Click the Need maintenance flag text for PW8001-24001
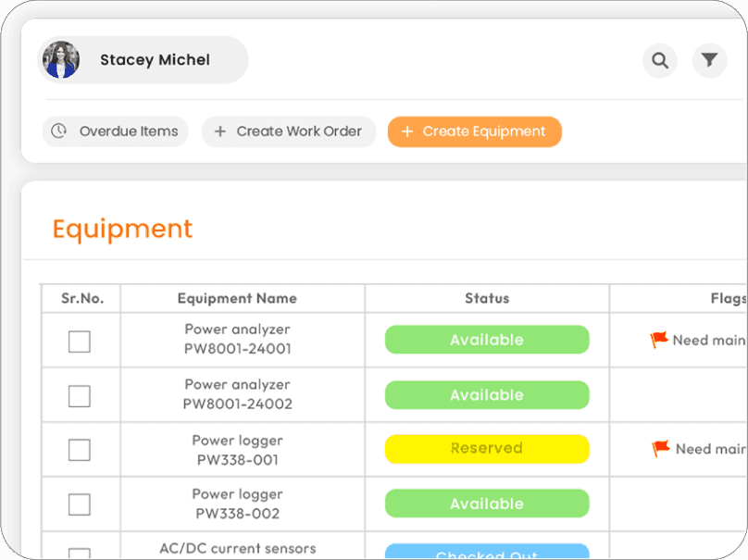Screen dimensions: 748x560 point(709,341)
